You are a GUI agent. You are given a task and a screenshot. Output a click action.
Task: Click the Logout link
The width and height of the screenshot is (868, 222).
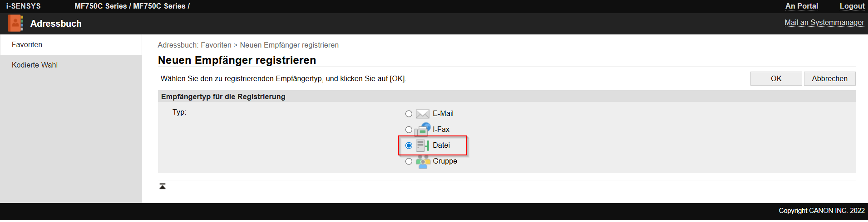click(852, 6)
